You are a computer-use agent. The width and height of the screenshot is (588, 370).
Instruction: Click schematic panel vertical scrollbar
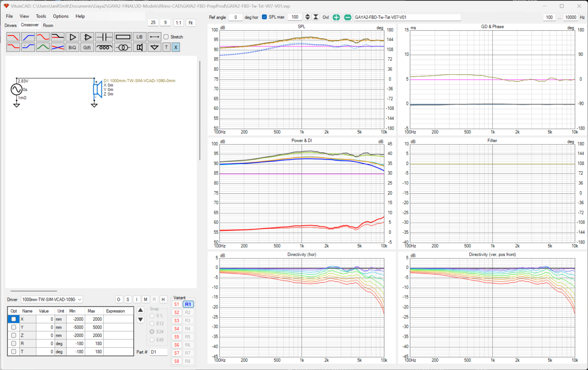200,111
